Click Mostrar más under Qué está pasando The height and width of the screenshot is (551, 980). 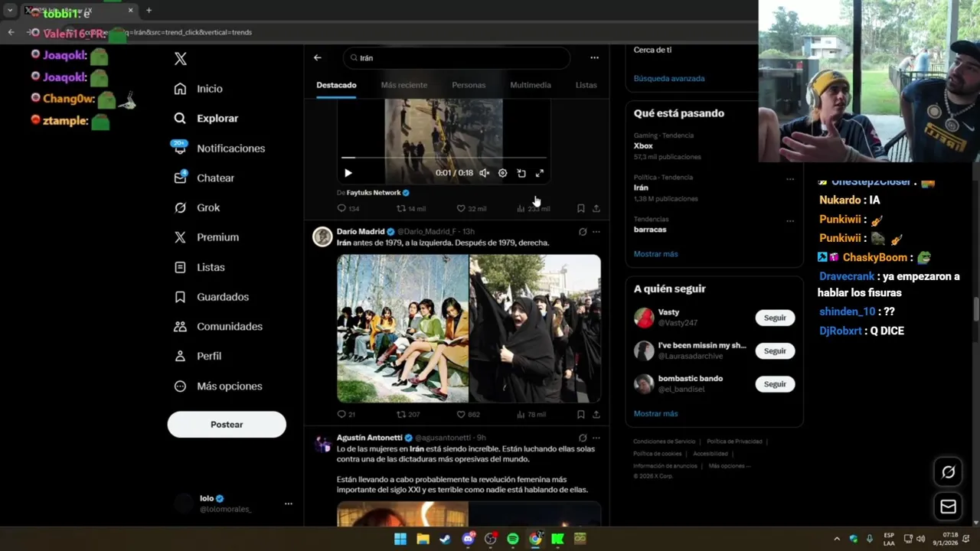click(x=655, y=254)
